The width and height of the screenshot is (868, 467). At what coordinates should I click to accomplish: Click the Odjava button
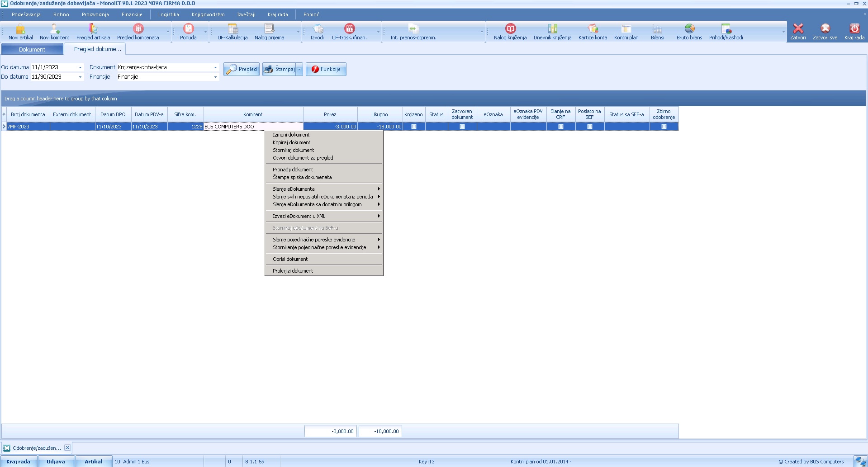coord(56,462)
